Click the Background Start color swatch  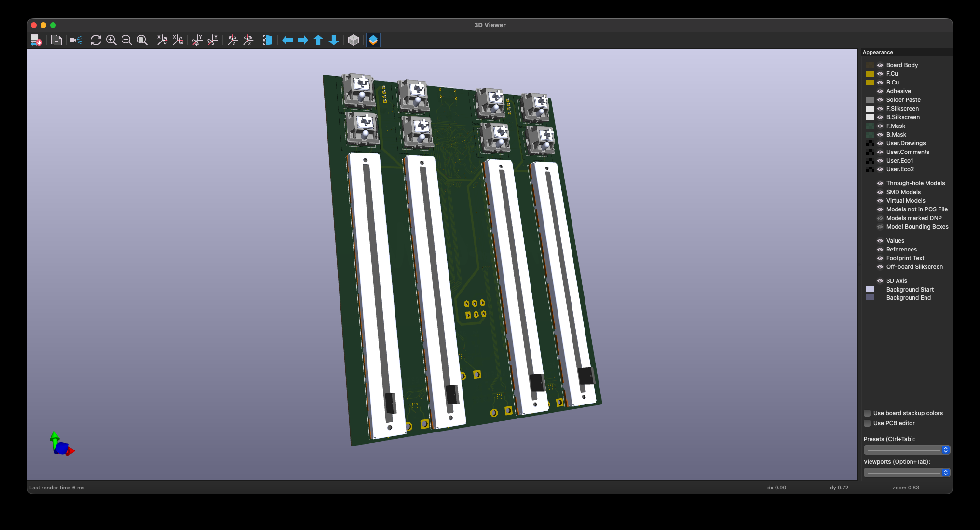(x=870, y=290)
